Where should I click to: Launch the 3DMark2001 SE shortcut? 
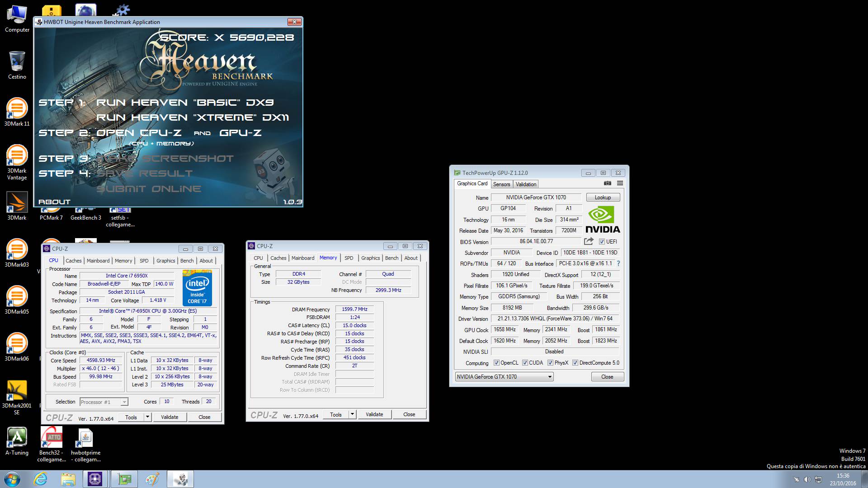pos(17,398)
